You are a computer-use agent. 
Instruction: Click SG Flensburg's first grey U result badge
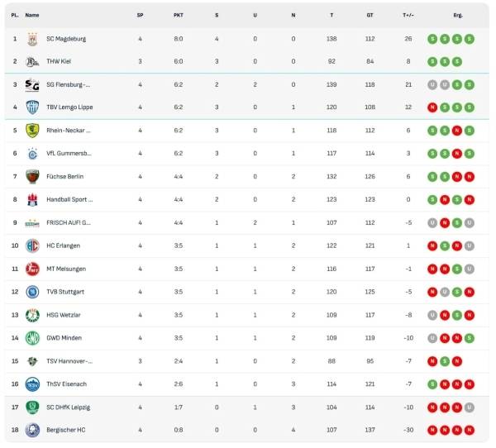pyautogui.click(x=432, y=84)
